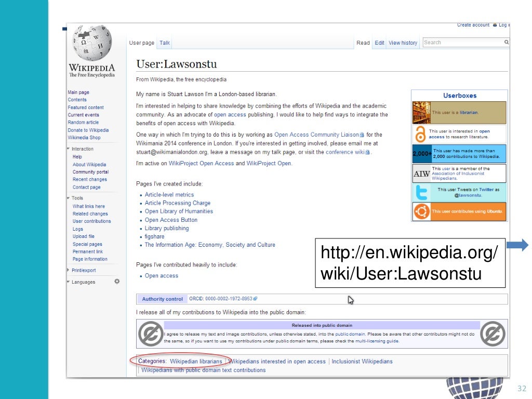Expand the Print/export sidebar section
The height and width of the screenshot is (399, 532).
click(x=68, y=270)
